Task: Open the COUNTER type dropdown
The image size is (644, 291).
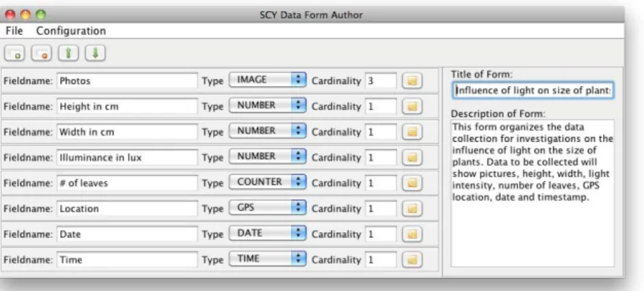Action: coord(267,182)
